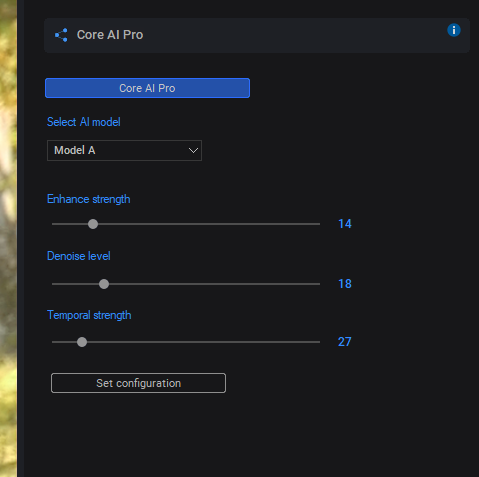Grab the Enhance strength slider handle
The width and height of the screenshot is (479, 477).
[93, 224]
